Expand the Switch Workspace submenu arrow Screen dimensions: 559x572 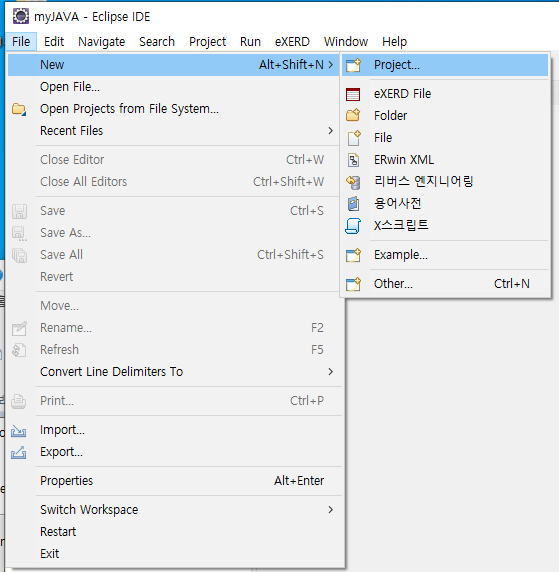pyautogui.click(x=331, y=510)
